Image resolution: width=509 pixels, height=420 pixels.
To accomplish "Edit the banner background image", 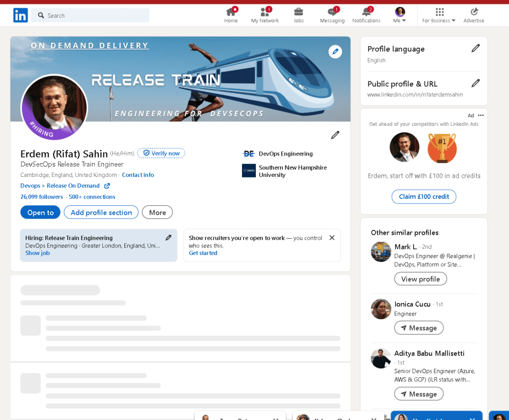I will pyautogui.click(x=335, y=52).
